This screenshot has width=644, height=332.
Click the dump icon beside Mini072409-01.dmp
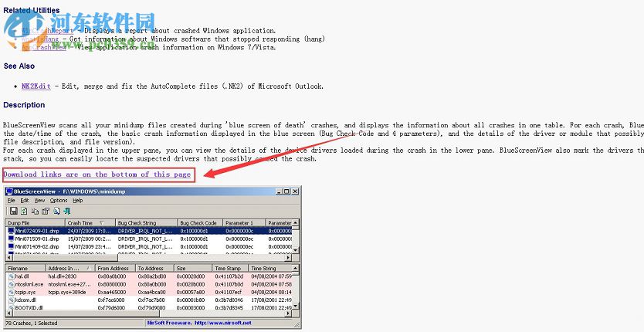coord(11,231)
